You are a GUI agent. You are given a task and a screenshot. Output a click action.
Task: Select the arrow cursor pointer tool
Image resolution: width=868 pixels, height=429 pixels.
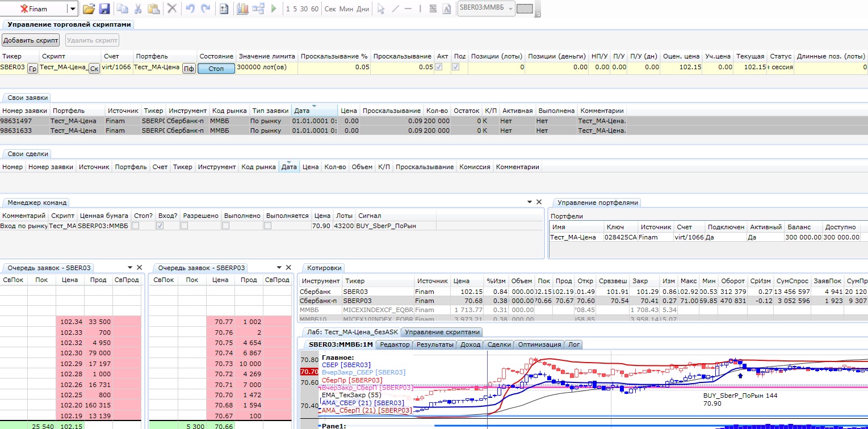[x=381, y=9]
